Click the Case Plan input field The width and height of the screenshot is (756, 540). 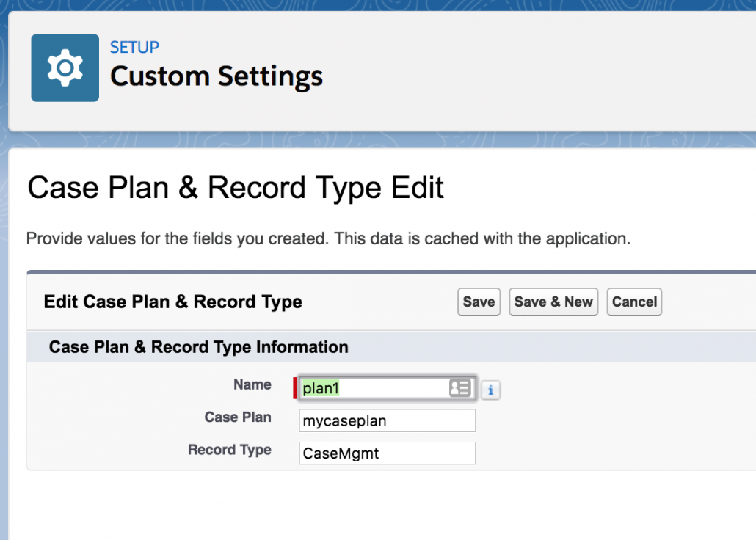[x=387, y=420]
